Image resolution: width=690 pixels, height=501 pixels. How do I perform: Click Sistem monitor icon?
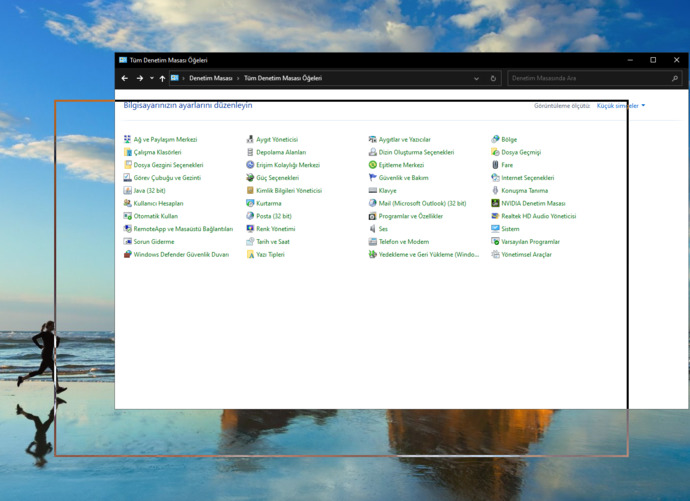495,229
